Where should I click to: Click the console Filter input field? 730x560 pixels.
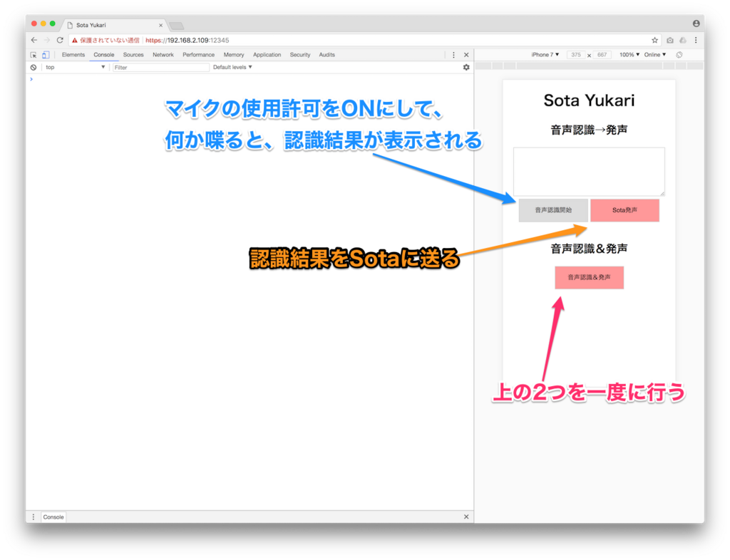[x=160, y=68]
